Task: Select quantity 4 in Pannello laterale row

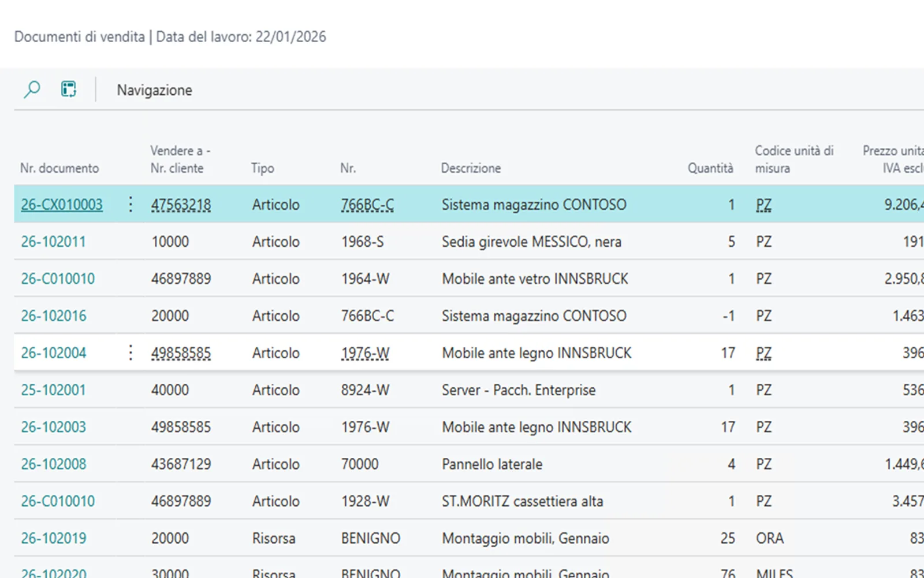Action: 731,464
